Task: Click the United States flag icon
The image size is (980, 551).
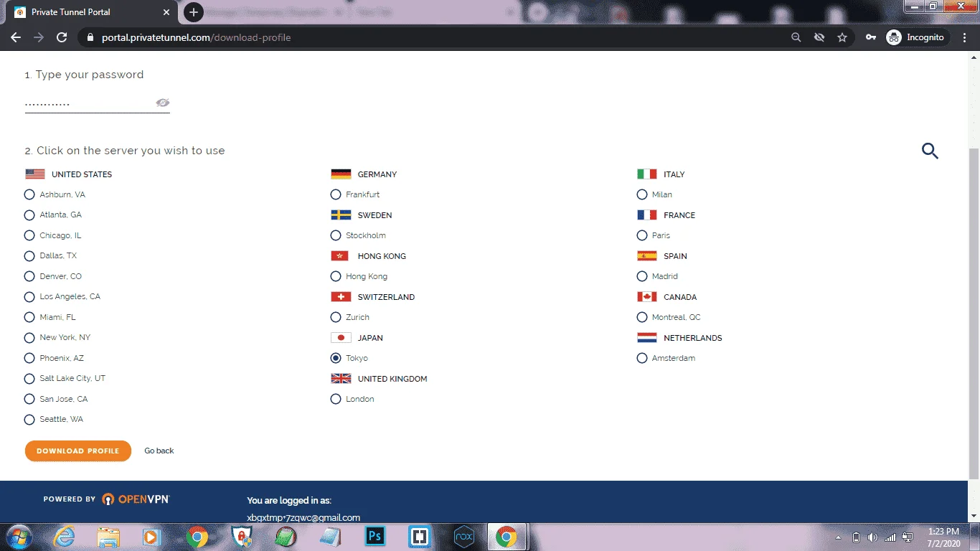Action: [35, 174]
